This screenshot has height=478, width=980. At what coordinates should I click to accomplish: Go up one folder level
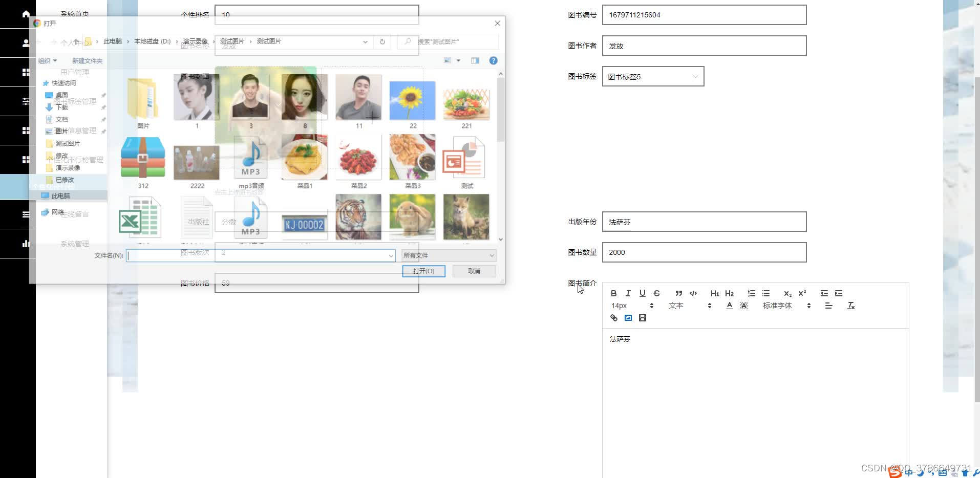pyautogui.click(x=76, y=41)
